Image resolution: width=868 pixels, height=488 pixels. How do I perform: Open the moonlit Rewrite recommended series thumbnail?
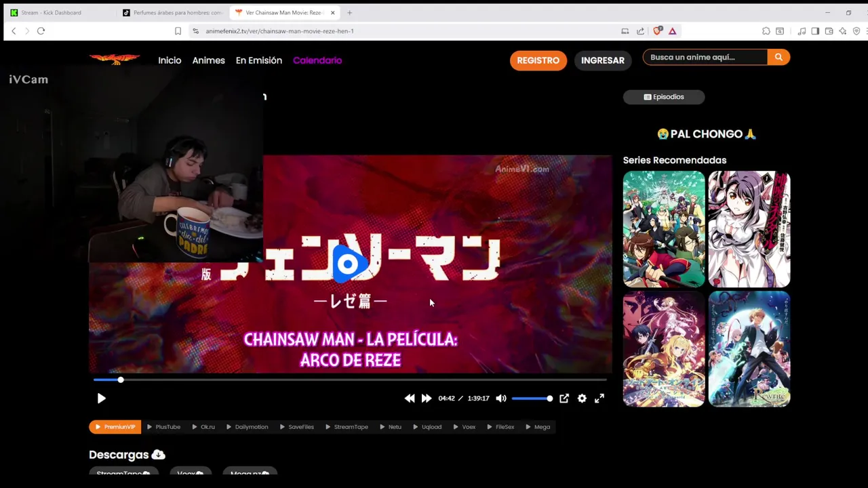[749, 349]
